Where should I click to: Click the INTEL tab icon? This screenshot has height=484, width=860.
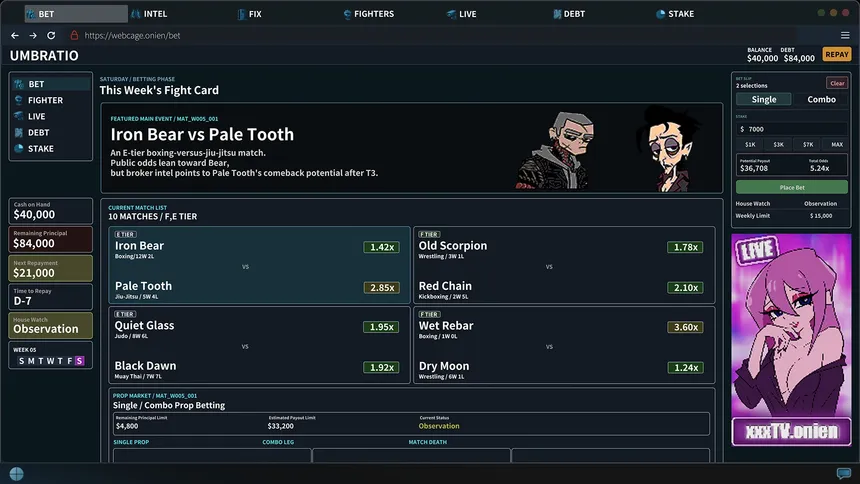click(x=135, y=14)
